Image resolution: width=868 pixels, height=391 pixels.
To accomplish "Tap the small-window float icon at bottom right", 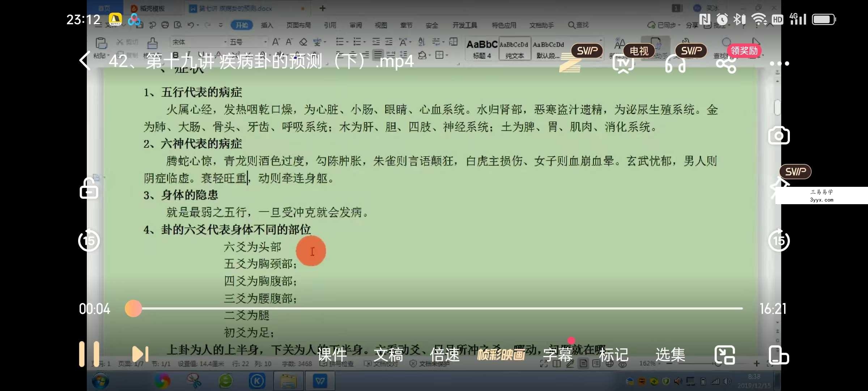I will [778, 355].
